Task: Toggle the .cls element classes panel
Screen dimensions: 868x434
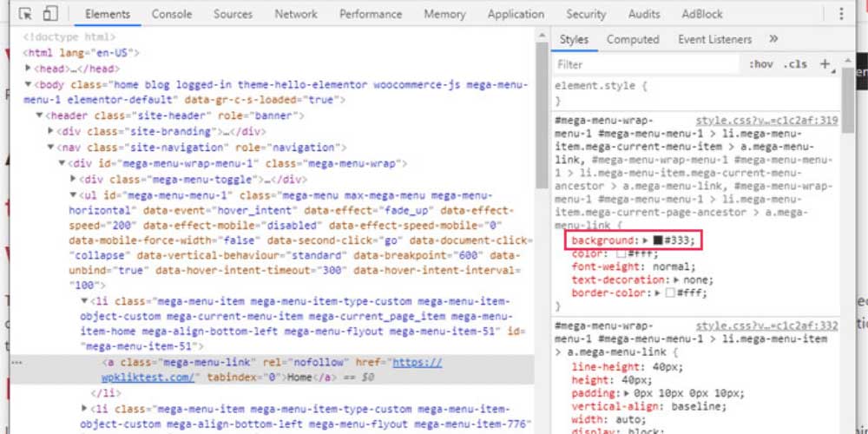Action: [794, 64]
